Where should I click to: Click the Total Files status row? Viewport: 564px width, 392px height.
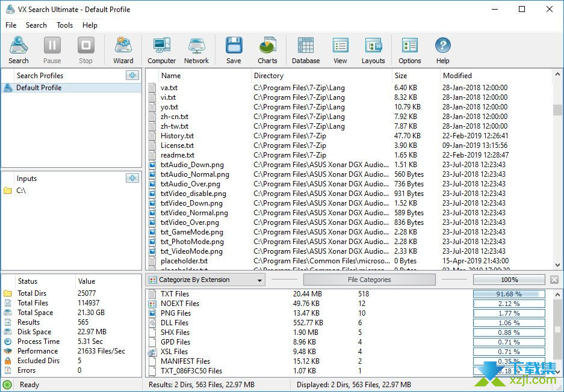[72, 303]
